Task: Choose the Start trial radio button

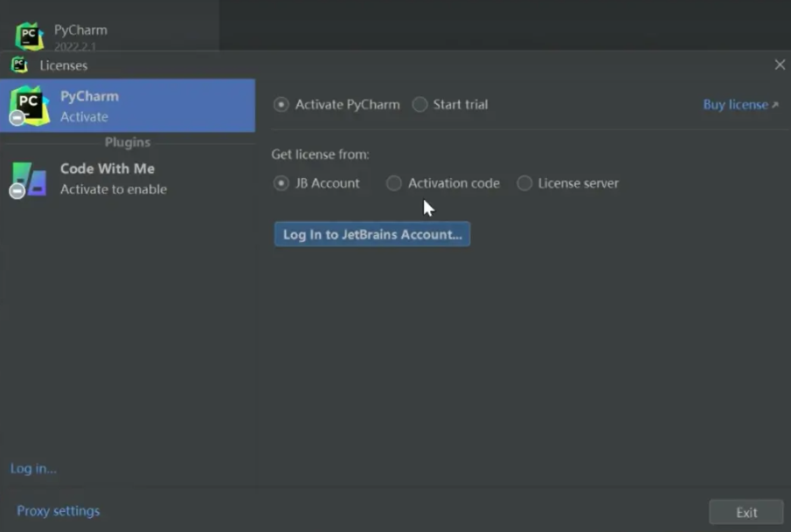Action: tap(420, 105)
